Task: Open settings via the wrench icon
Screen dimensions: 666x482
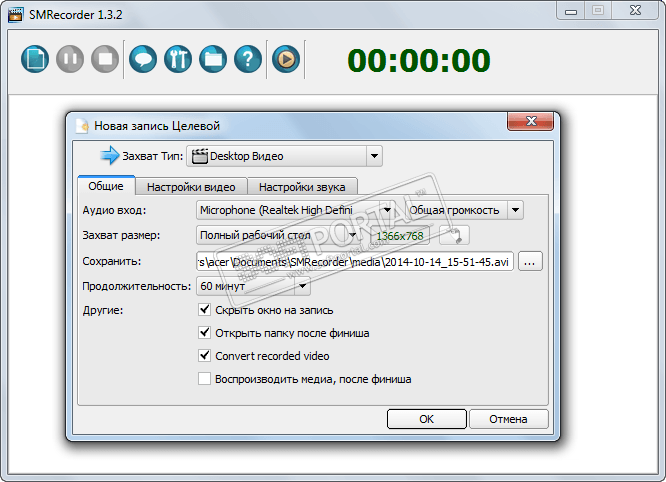Action: pos(178,59)
